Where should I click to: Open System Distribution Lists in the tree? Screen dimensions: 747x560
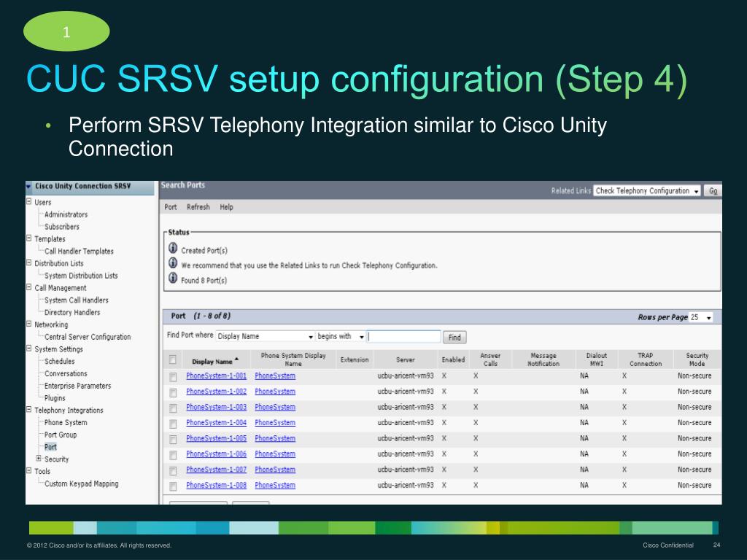click(x=81, y=276)
